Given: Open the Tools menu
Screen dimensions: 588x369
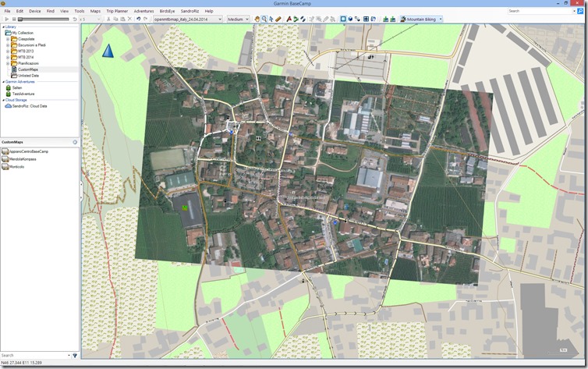Looking at the screenshot, I should pos(80,11).
